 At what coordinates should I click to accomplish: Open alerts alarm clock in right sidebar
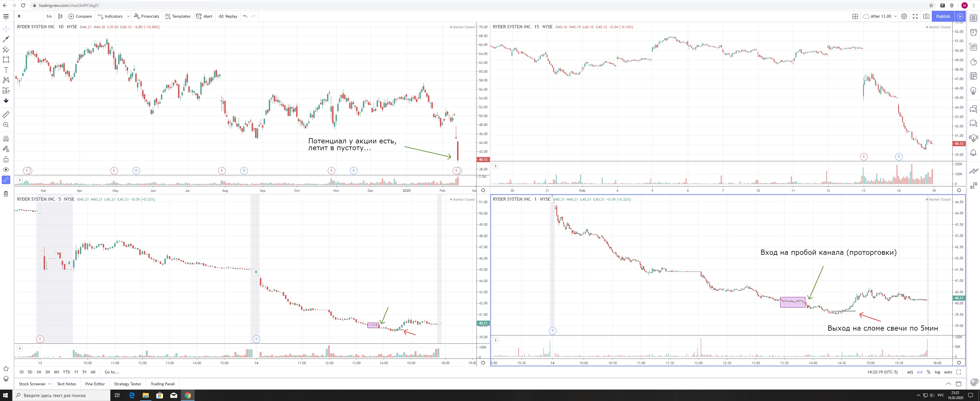973,33
